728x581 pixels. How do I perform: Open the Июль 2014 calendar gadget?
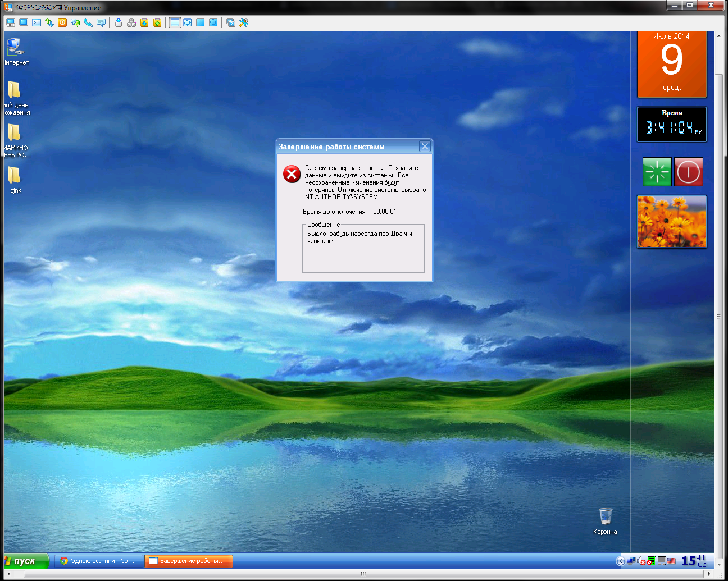(x=672, y=64)
